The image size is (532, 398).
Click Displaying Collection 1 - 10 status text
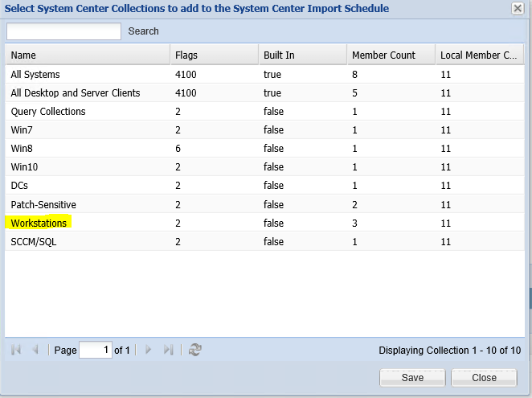[449, 350]
